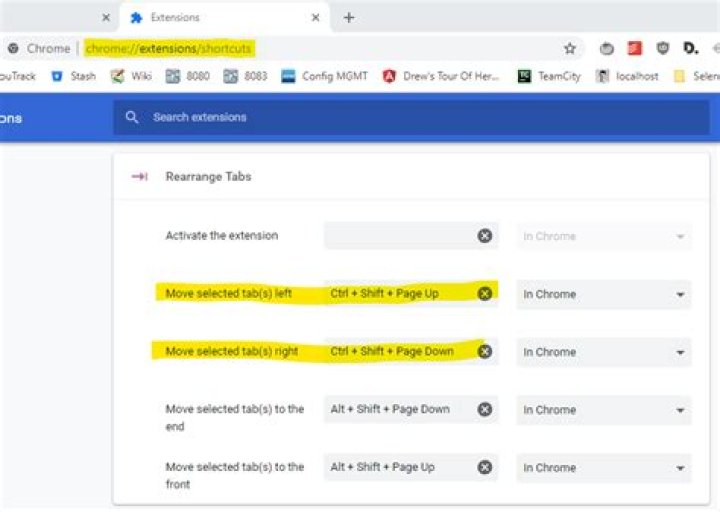The image size is (720, 512).
Task: Open the shield extension icon
Action: [x=663, y=48]
